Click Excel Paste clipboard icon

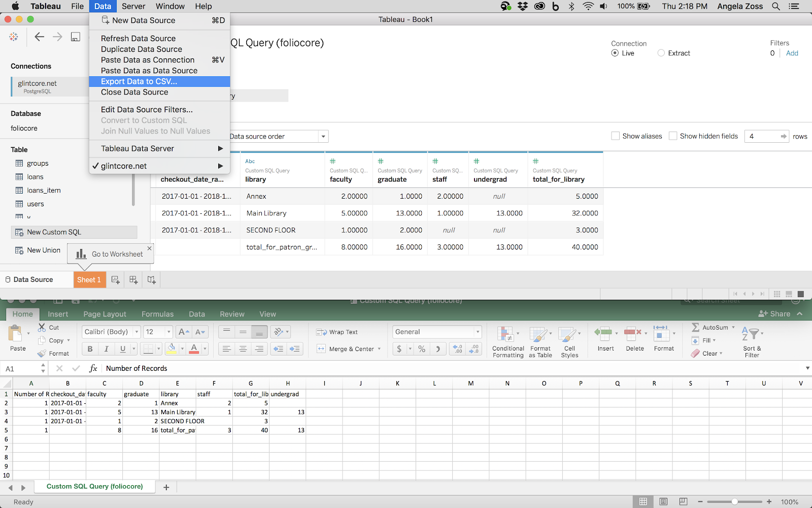click(x=16, y=333)
